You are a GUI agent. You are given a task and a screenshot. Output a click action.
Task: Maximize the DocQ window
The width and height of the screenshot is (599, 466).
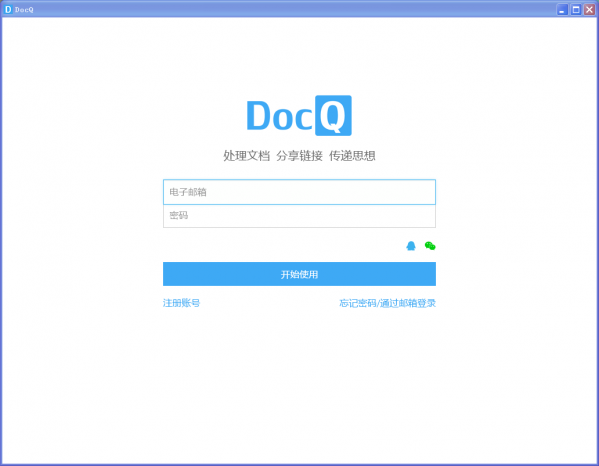[x=576, y=9]
